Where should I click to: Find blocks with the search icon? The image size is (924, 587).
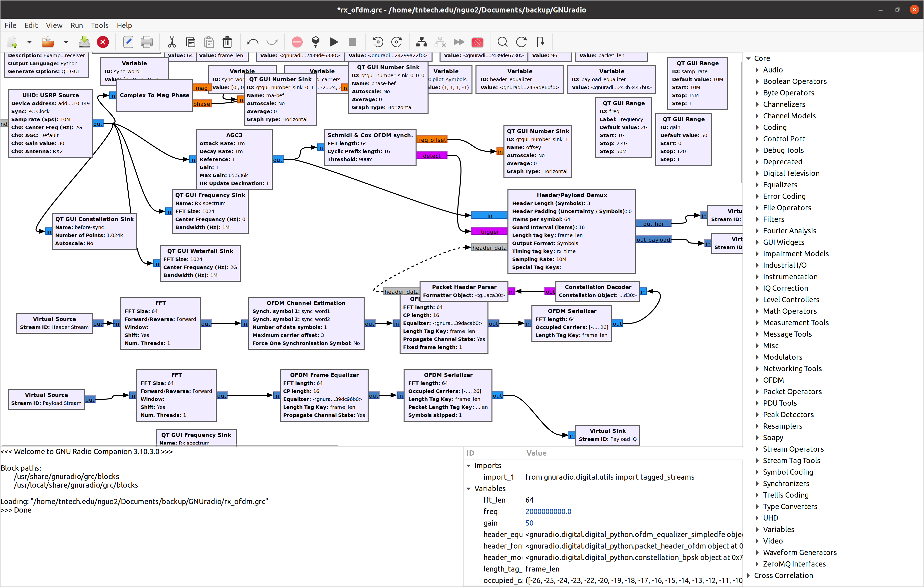(x=502, y=42)
